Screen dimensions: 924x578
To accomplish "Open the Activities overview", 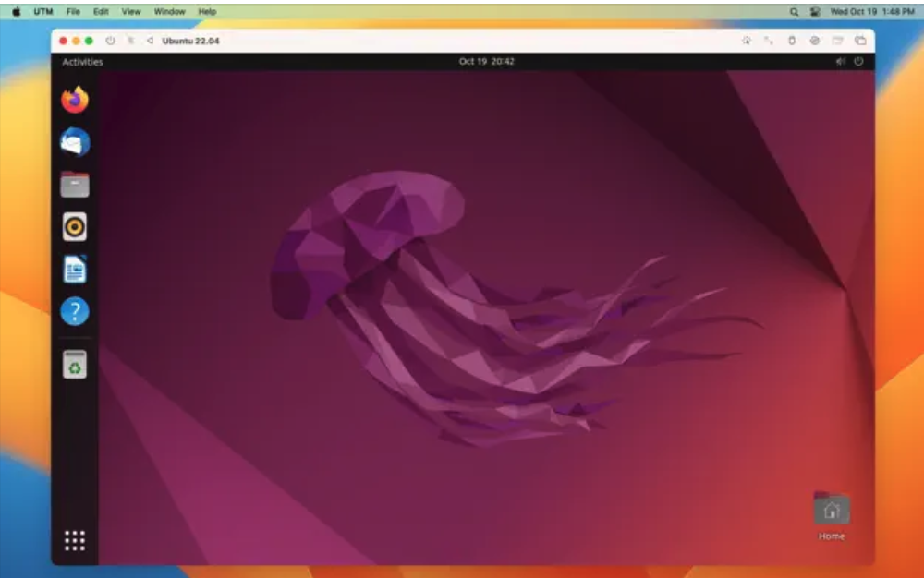I will [x=82, y=62].
